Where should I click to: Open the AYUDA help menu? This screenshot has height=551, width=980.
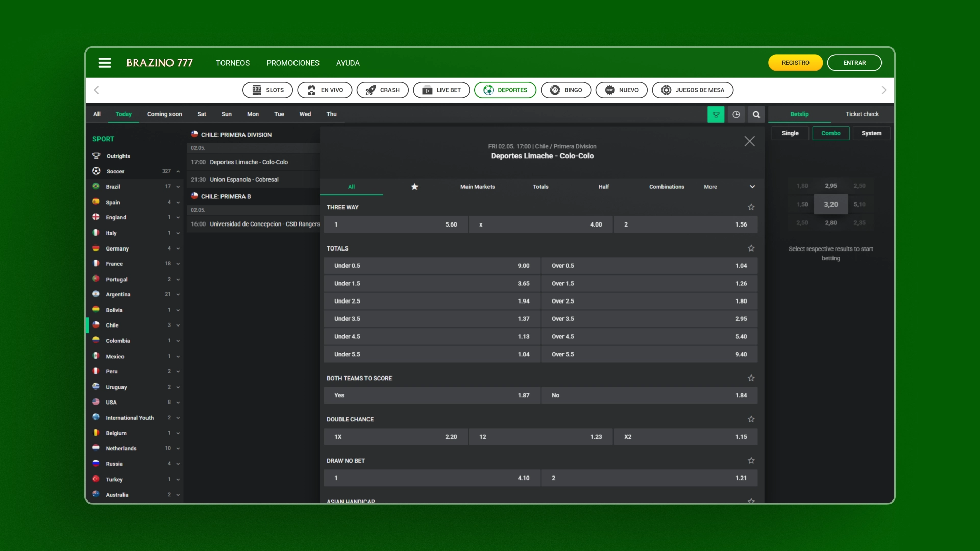(348, 63)
